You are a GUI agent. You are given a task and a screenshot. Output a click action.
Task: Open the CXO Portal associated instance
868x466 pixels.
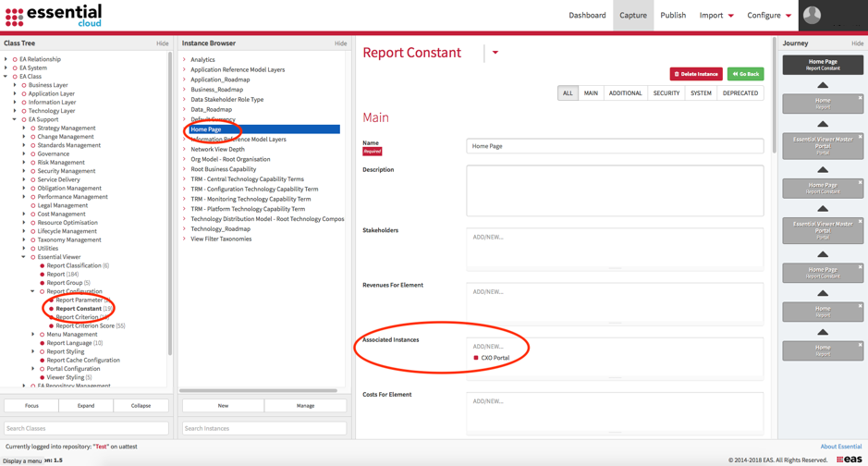(495, 358)
